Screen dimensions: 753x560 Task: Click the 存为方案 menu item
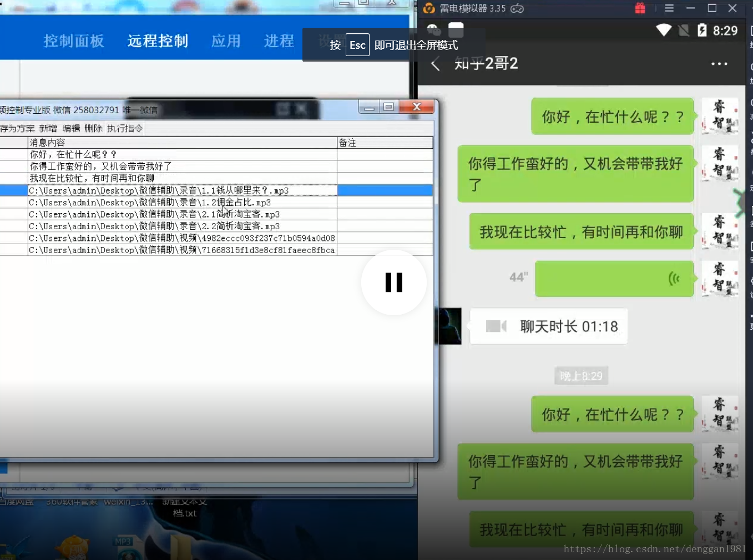click(17, 128)
